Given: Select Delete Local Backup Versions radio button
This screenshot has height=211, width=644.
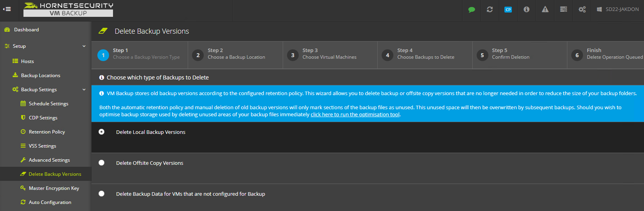Looking at the screenshot, I should (102, 132).
